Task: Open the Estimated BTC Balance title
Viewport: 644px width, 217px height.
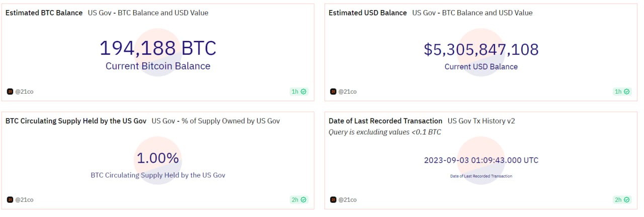Action: click(44, 13)
